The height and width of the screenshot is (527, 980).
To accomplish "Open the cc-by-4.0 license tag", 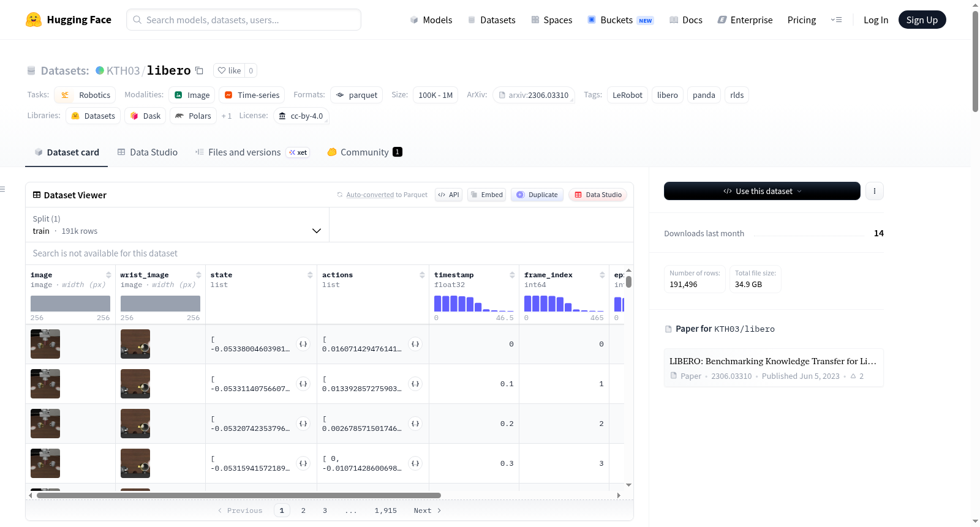I will pyautogui.click(x=301, y=116).
